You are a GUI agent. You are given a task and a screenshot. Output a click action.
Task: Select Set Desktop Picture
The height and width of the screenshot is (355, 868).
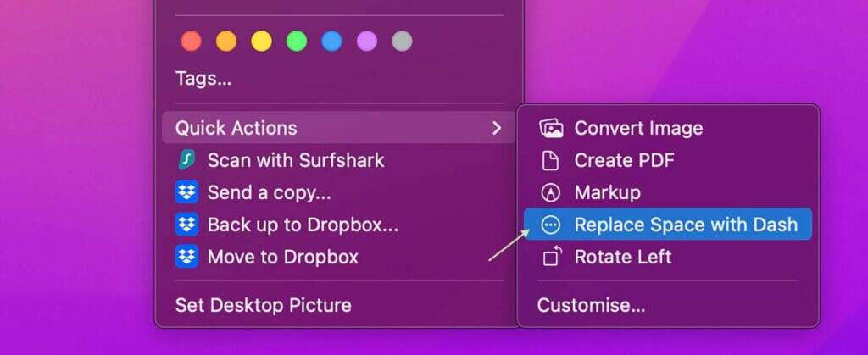click(x=264, y=305)
